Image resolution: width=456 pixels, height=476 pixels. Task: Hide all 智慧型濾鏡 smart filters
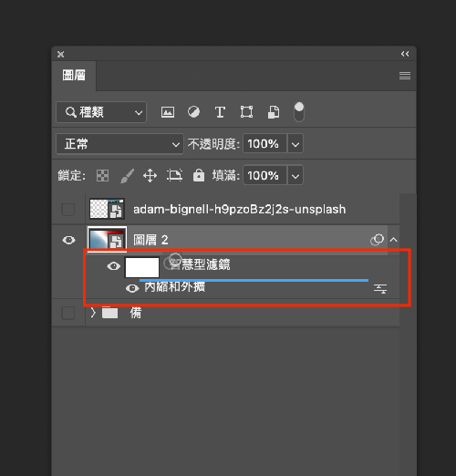113,266
